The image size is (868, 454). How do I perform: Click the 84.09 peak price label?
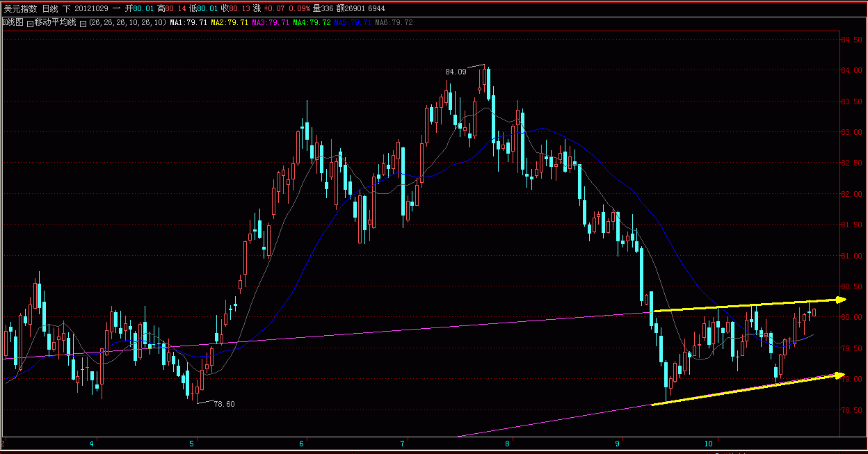point(456,72)
